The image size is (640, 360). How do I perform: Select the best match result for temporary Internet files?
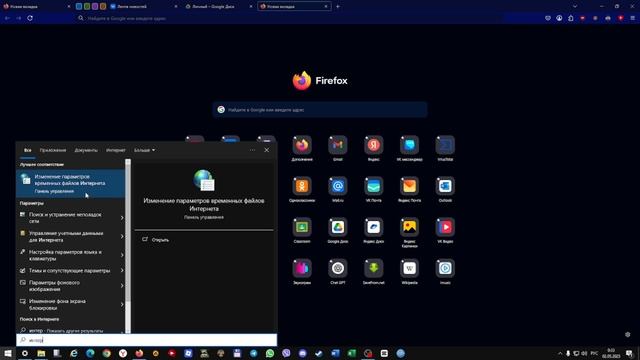tap(70, 184)
